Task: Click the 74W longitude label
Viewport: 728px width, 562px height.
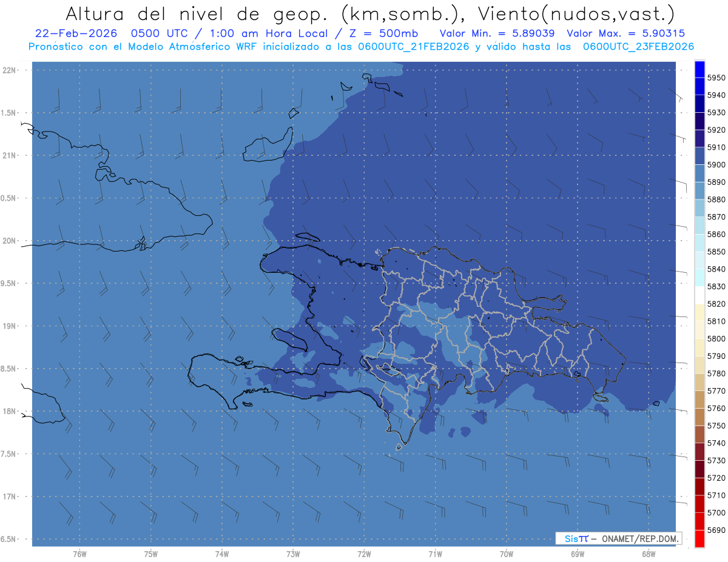Action: click(x=222, y=554)
